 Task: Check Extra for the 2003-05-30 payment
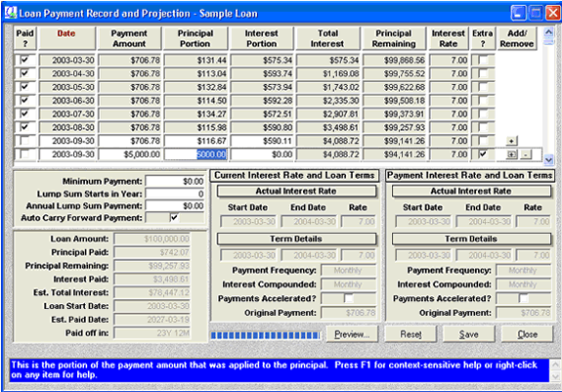(x=483, y=87)
